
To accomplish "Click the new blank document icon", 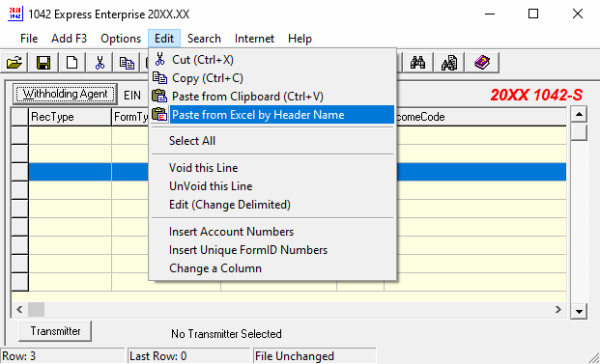I will point(71,63).
